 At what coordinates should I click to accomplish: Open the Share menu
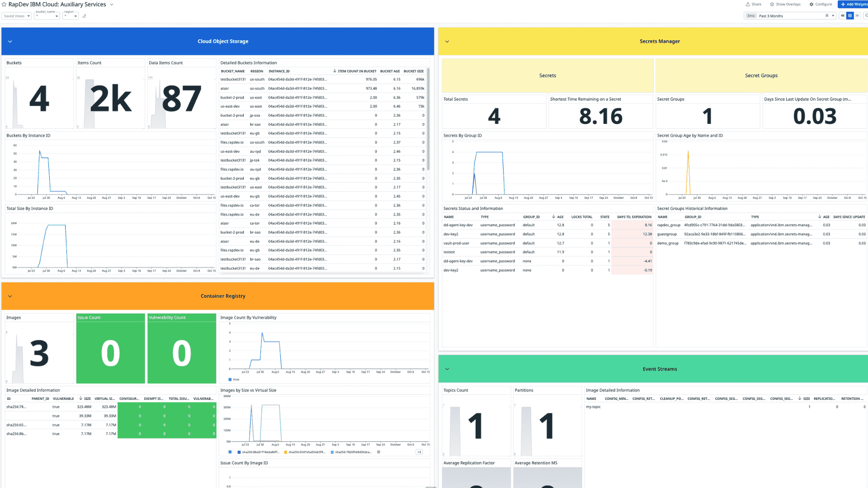coord(754,5)
